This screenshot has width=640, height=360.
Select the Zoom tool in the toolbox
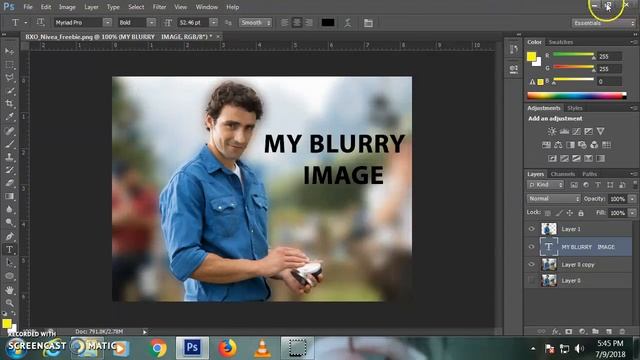coord(9,303)
